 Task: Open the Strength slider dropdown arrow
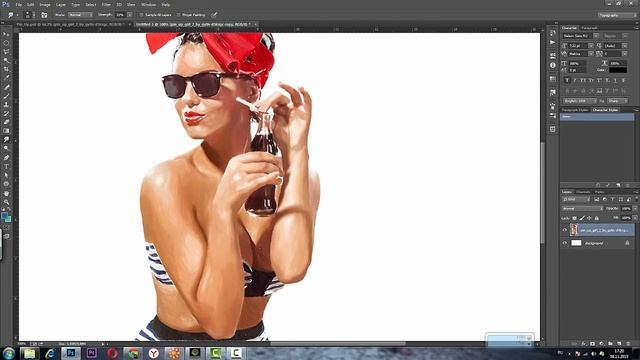pyautogui.click(x=129, y=15)
